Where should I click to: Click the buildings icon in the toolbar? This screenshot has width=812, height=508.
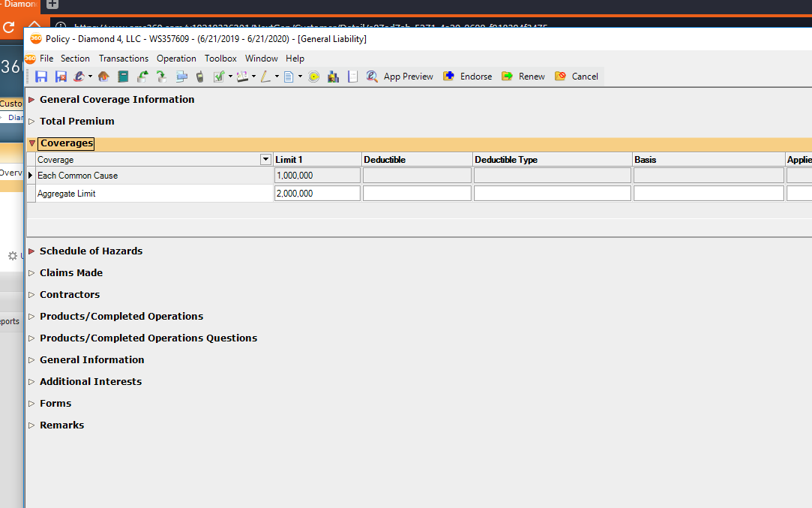pos(334,77)
